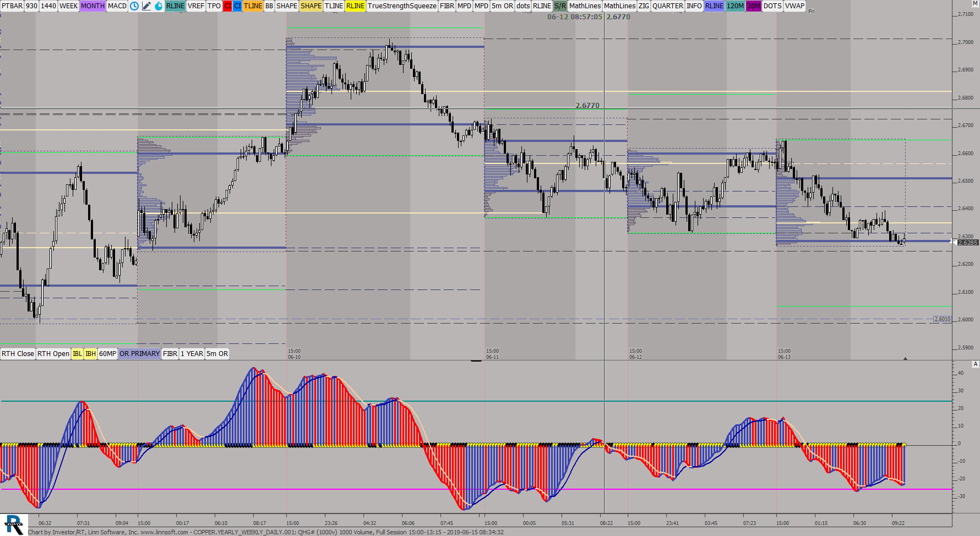
Task: Click the 1 YEAR button
Action: 192,354
